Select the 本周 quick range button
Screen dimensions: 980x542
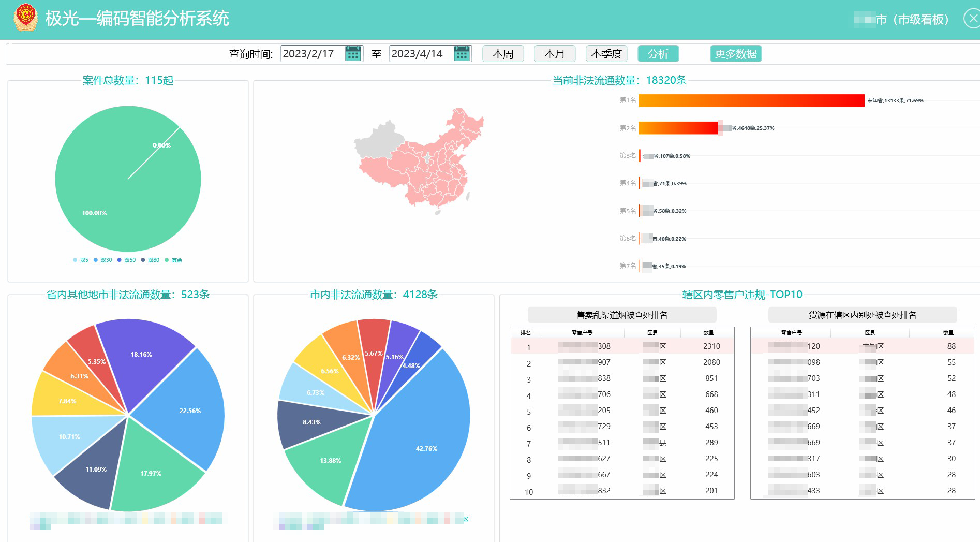[x=503, y=54]
